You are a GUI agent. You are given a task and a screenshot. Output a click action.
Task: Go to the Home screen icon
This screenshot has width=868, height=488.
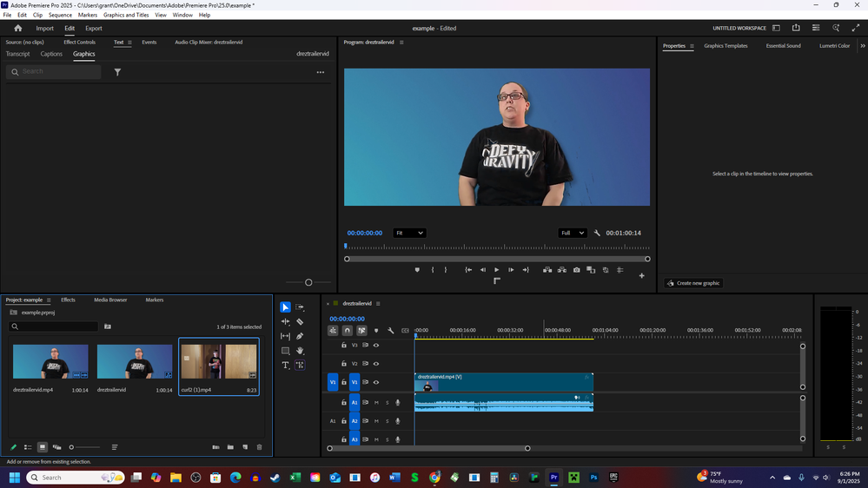click(x=17, y=28)
